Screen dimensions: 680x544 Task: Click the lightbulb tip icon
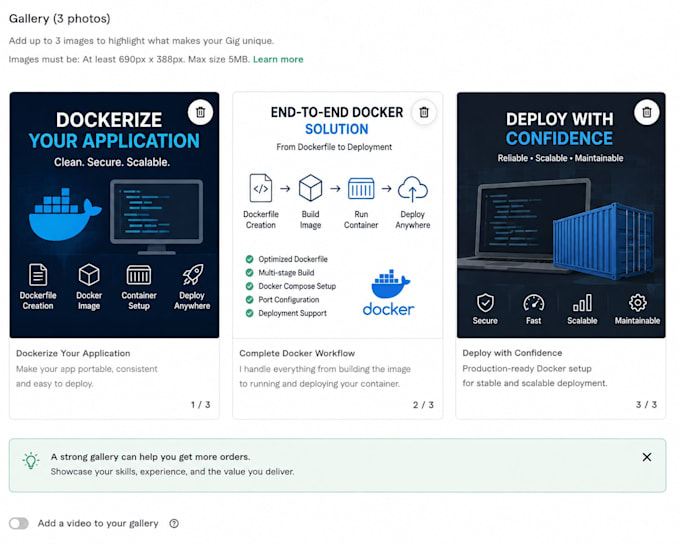(31, 461)
